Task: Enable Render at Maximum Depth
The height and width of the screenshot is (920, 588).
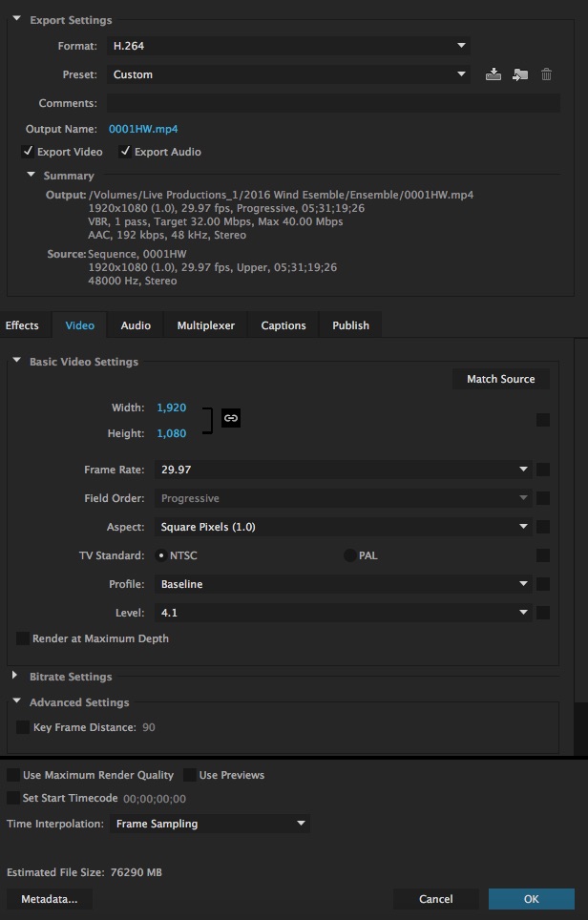Action: click(x=23, y=638)
